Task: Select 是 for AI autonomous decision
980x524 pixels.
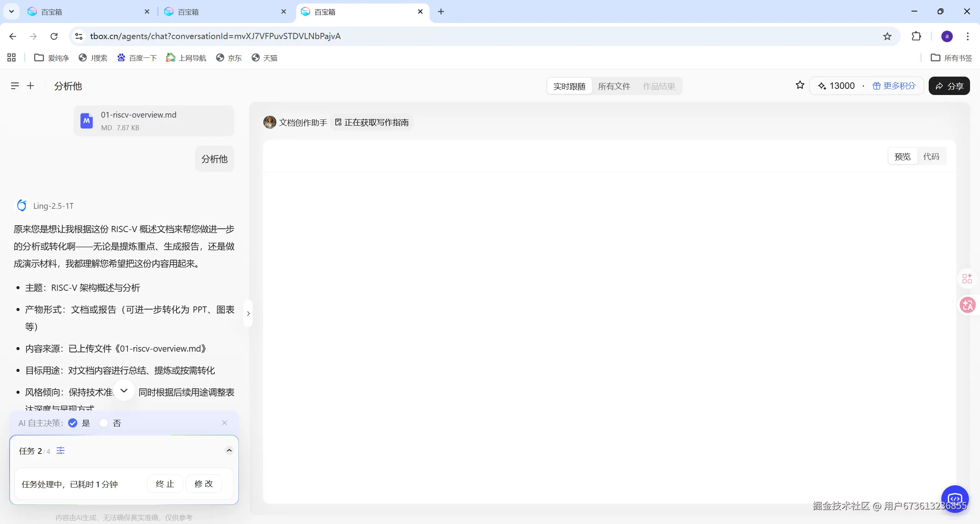Action: click(73, 423)
